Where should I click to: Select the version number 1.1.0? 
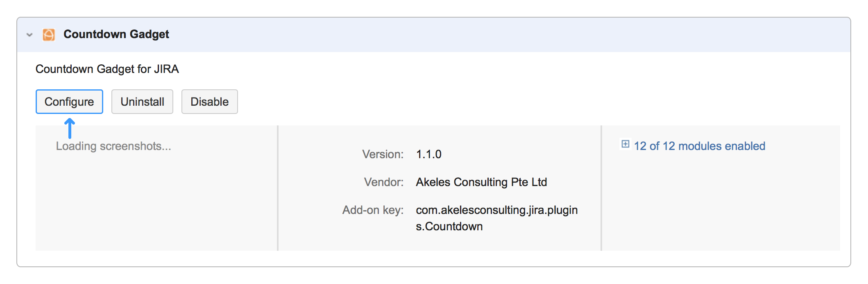[x=428, y=154]
